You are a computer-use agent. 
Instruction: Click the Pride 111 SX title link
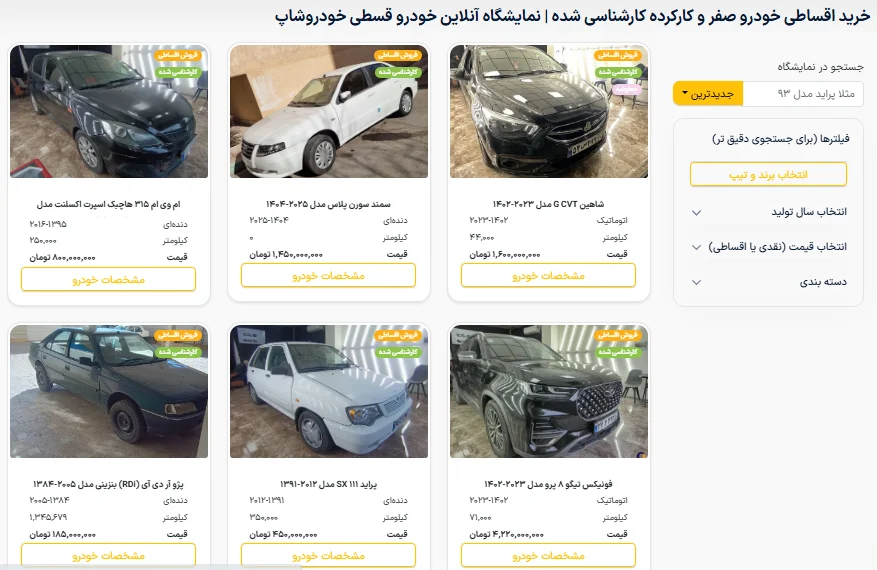click(328, 484)
